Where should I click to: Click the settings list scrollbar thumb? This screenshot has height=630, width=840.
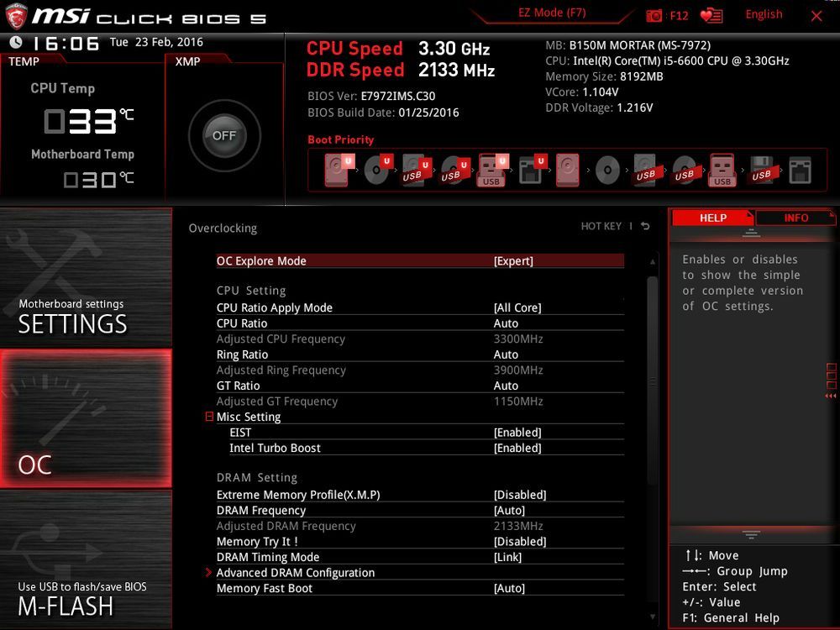[x=653, y=381]
